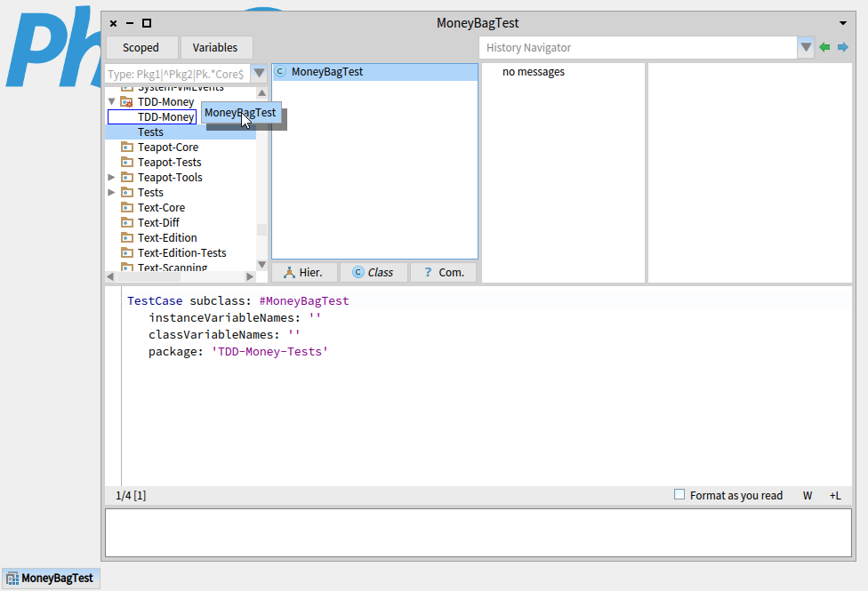Select the Text-Core package

(161, 207)
